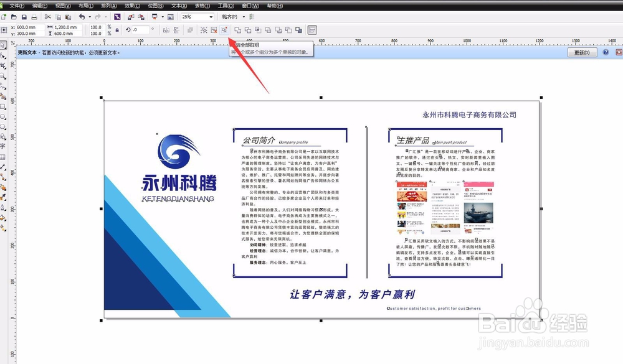Toggle the lock ratio padlock
The height and width of the screenshot is (364, 623).
[117, 30]
